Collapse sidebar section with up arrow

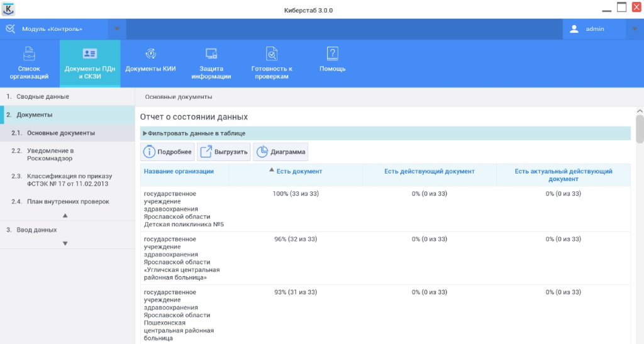pos(65,216)
